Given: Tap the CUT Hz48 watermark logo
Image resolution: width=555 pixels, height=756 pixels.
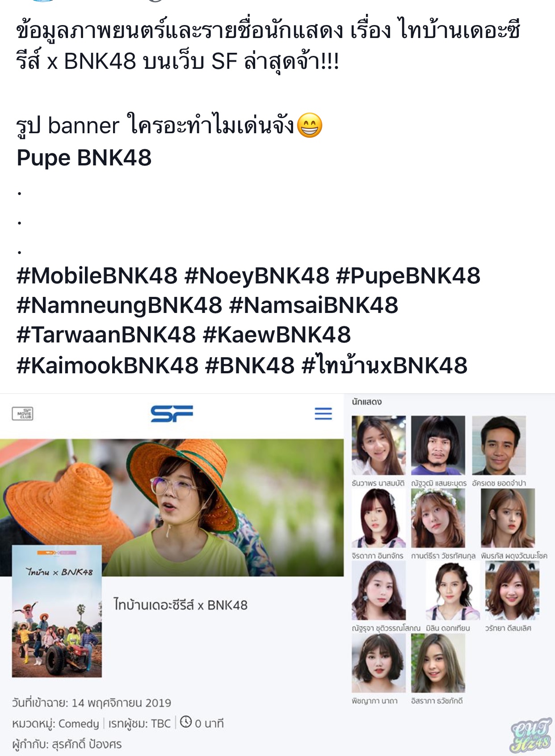Looking at the screenshot, I should pyautogui.click(x=531, y=735).
